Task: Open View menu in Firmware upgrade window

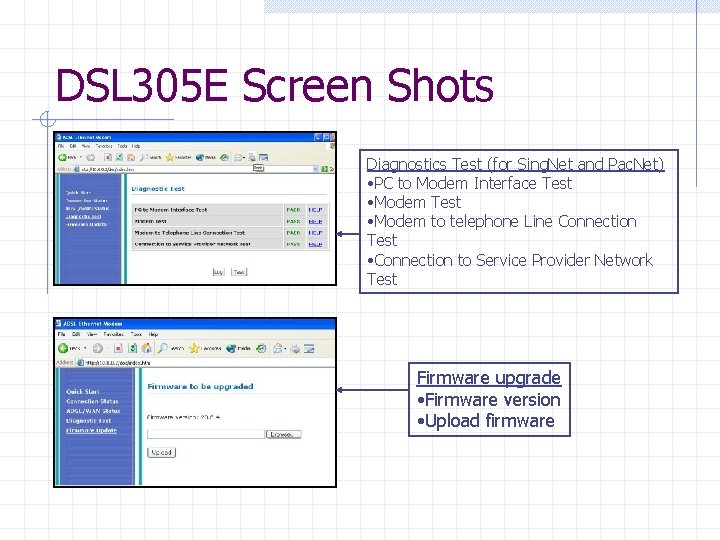Action: click(x=92, y=334)
